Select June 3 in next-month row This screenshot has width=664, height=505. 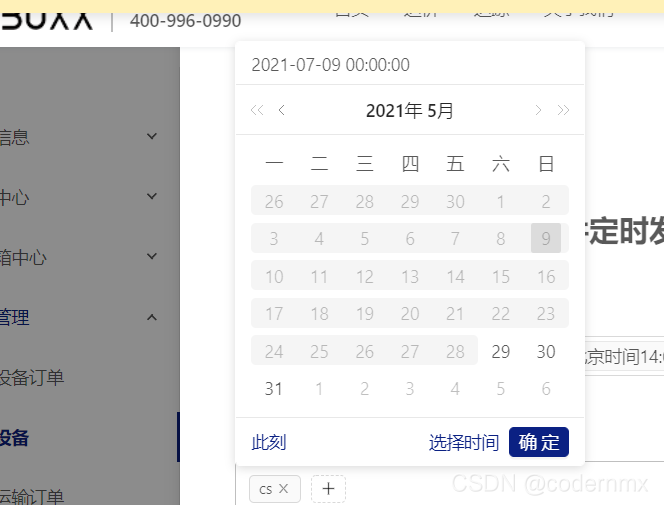point(410,389)
